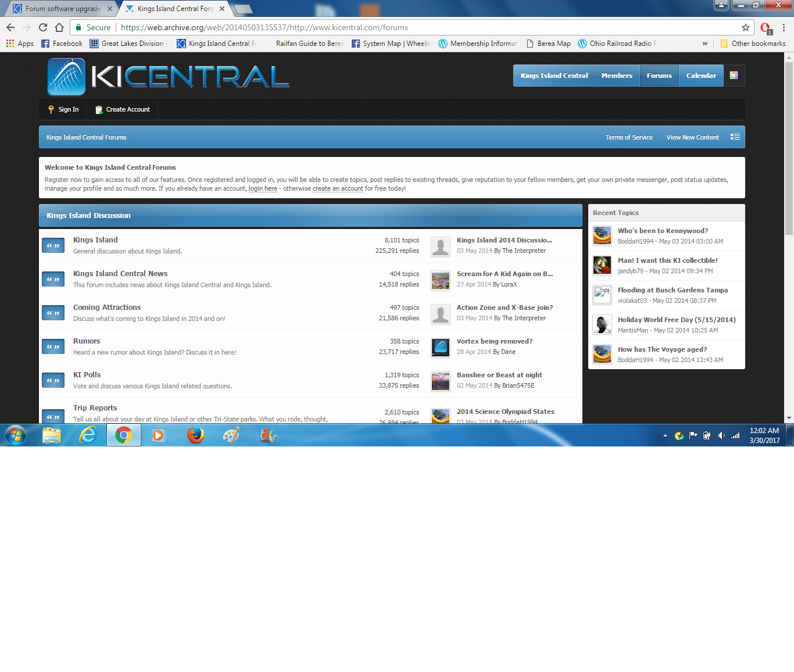The height and width of the screenshot is (672, 794).
Task: Open Other bookmarks folder
Action: [753, 44]
